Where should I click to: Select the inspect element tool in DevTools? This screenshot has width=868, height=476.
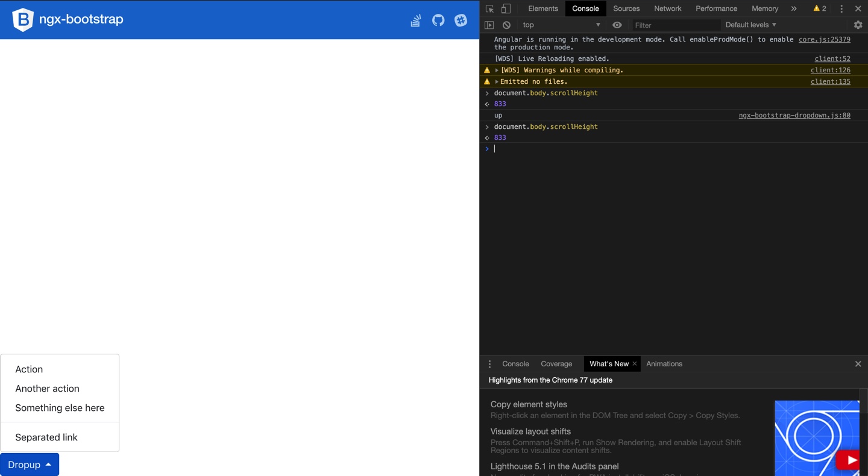[491, 8]
